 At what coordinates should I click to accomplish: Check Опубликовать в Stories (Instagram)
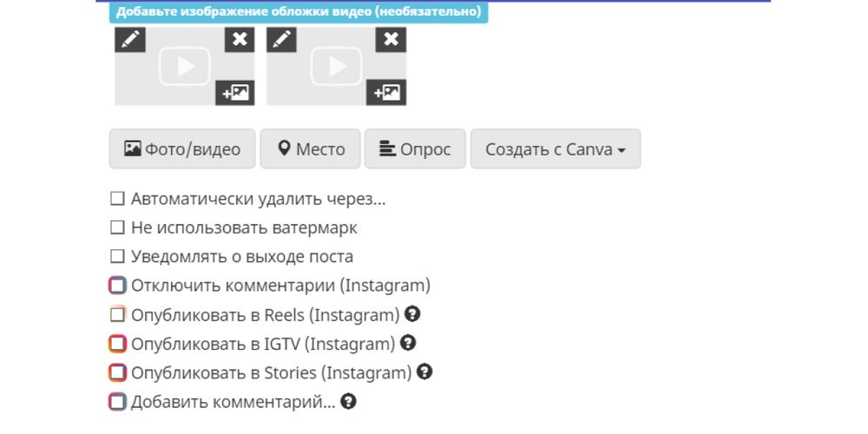tap(118, 372)
